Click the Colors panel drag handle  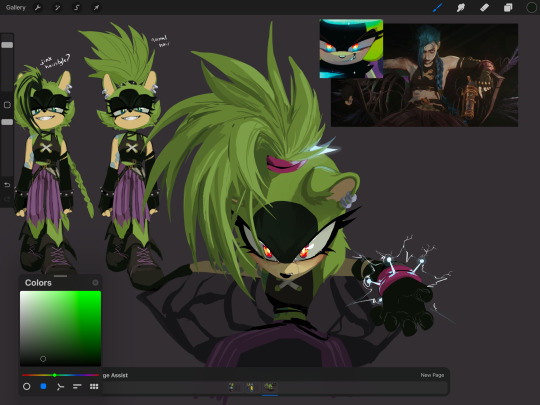[x=60, y=276]
